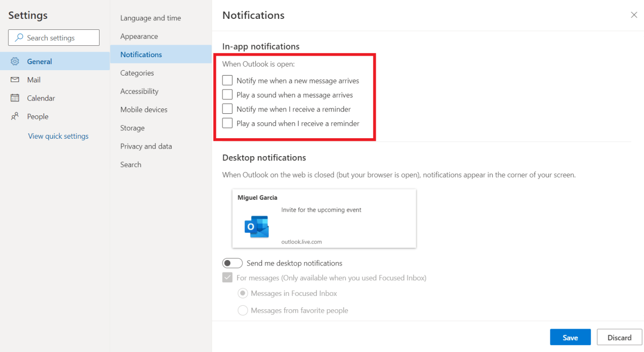Screen dimensions: 644x352
Task: Select Messages from favorite people radio button
Action: (x=243, y=310)
